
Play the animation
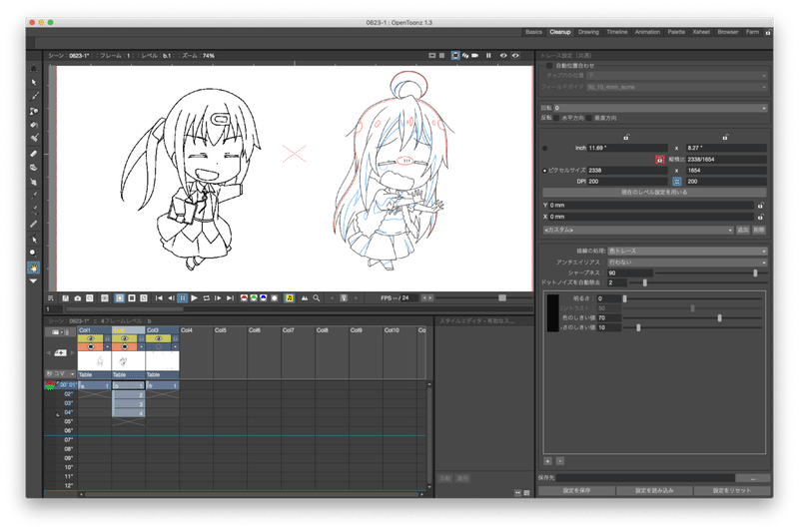coord(194,298)
